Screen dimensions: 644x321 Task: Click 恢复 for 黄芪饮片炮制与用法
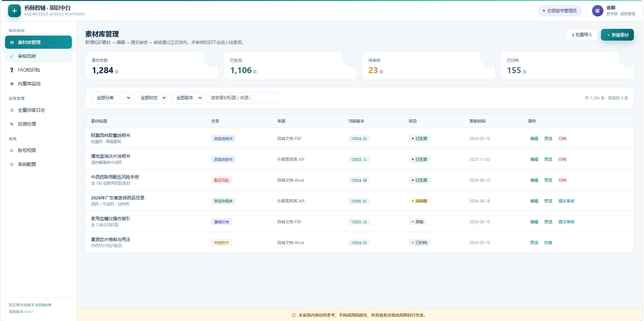[548, 243]
